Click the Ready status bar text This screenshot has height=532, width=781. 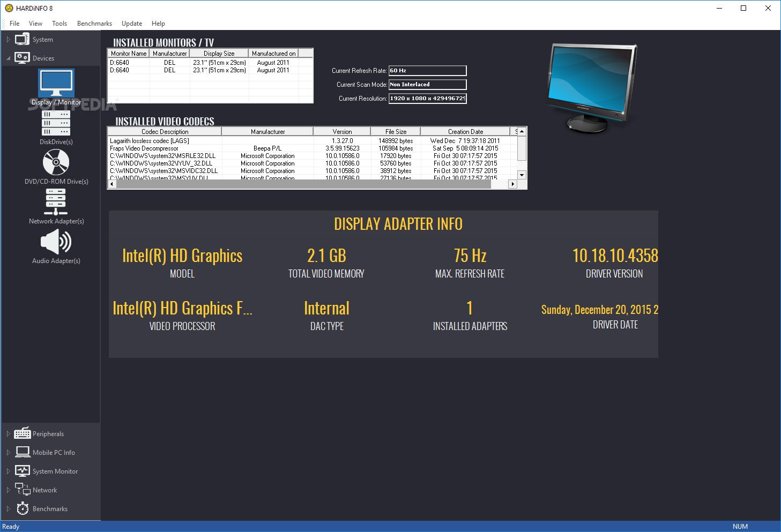tap(11, 527)
